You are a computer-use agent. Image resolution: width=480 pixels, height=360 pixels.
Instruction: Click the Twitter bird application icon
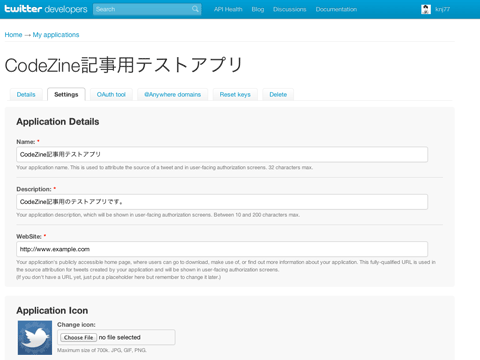[x=35, y=337]
